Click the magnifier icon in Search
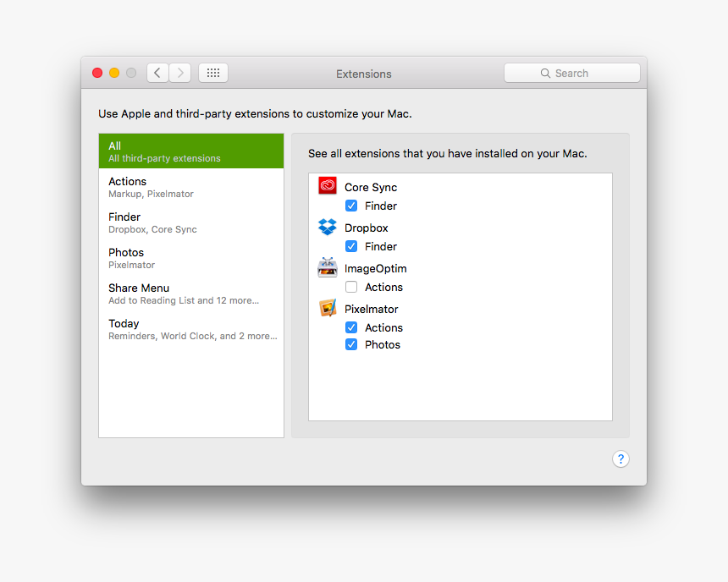This screenshot has height=582, width=728. click(x=545, y=74)
